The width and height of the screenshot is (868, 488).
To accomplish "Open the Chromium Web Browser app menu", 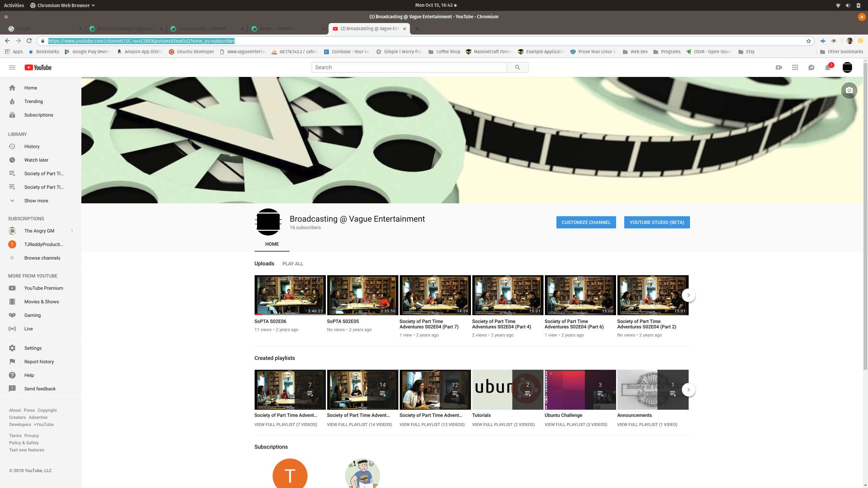I will tap(63, 5).
